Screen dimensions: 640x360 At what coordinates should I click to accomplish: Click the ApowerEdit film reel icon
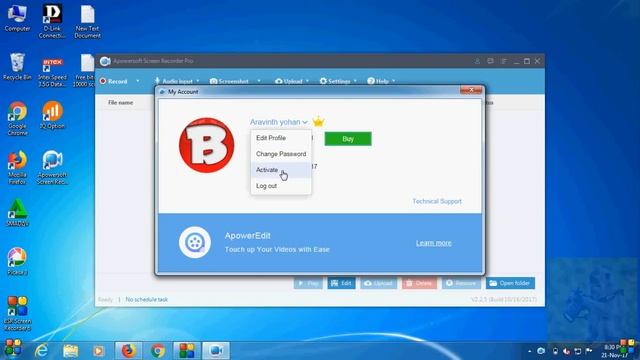pos(195,242)
